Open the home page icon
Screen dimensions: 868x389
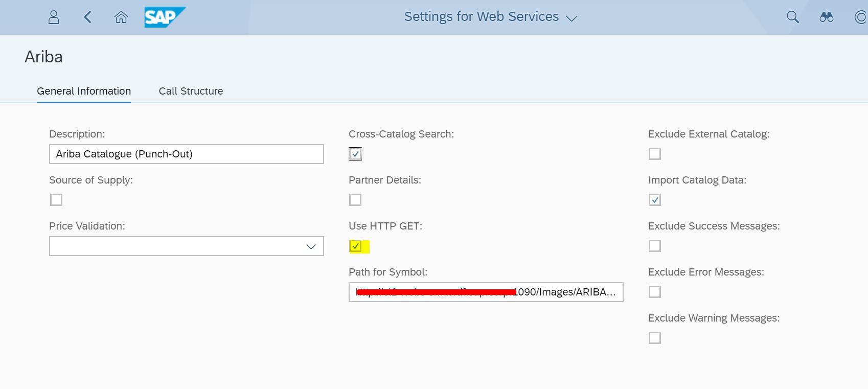click(x=121, y=17)
